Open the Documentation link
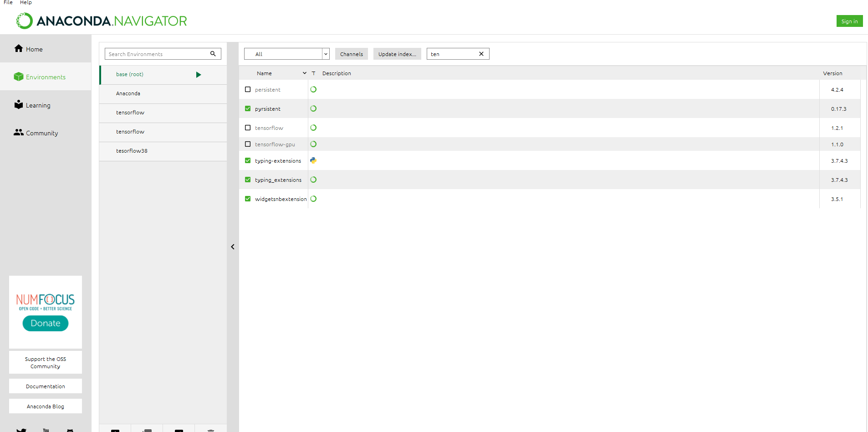Image resolution: width=868 pixels, height=432 pixels. tap(46, 386)
